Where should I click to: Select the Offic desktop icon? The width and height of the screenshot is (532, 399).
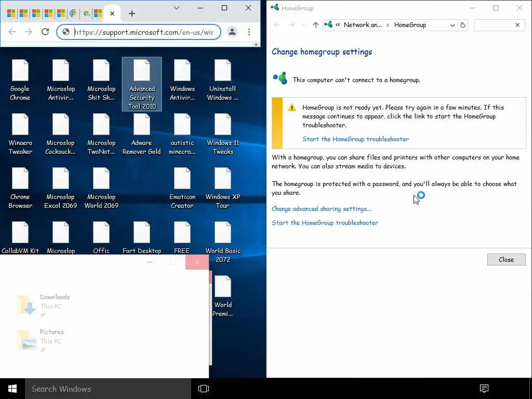point(101,238)
